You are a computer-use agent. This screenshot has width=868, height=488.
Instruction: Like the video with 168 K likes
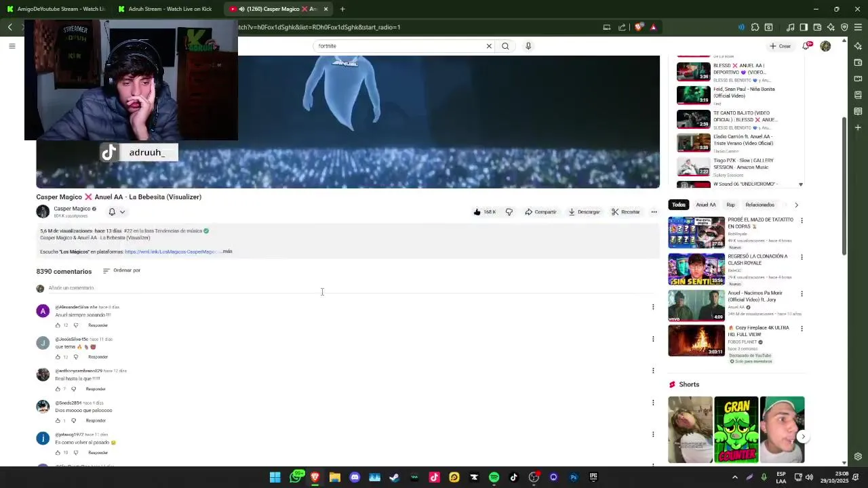pos(485,212)
